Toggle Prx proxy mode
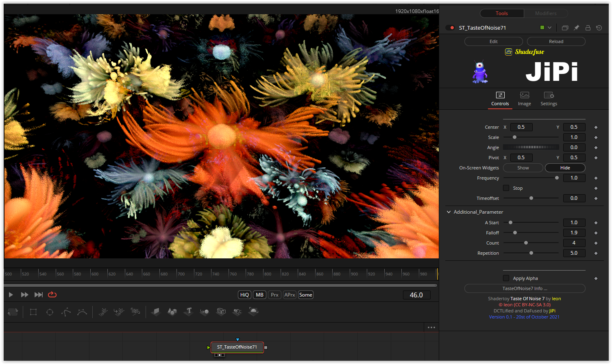Viewport: 612px width, 364px height. pyautogui.click(x=274, y=295)
